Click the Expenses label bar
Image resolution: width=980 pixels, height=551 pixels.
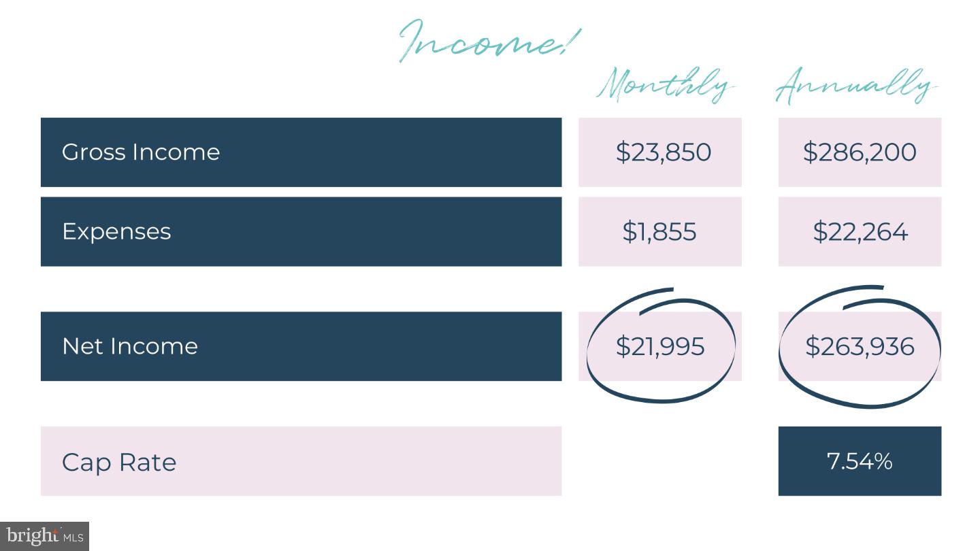click(x=301, y=231)
